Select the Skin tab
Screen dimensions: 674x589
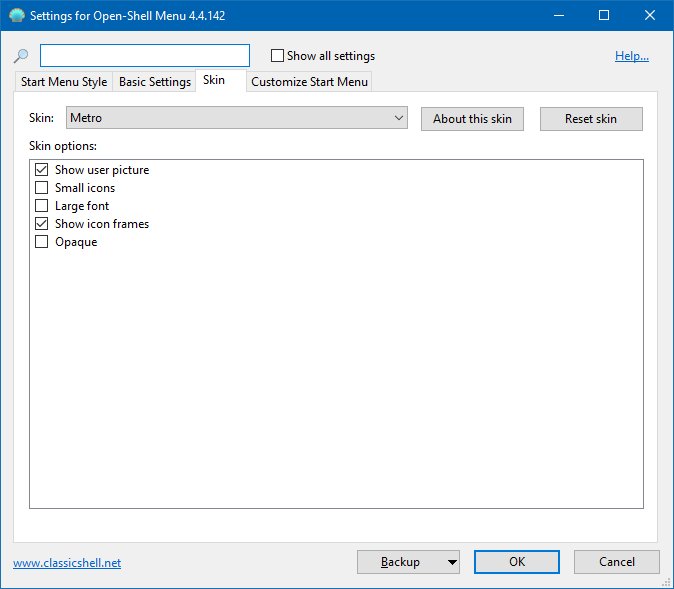214,80
